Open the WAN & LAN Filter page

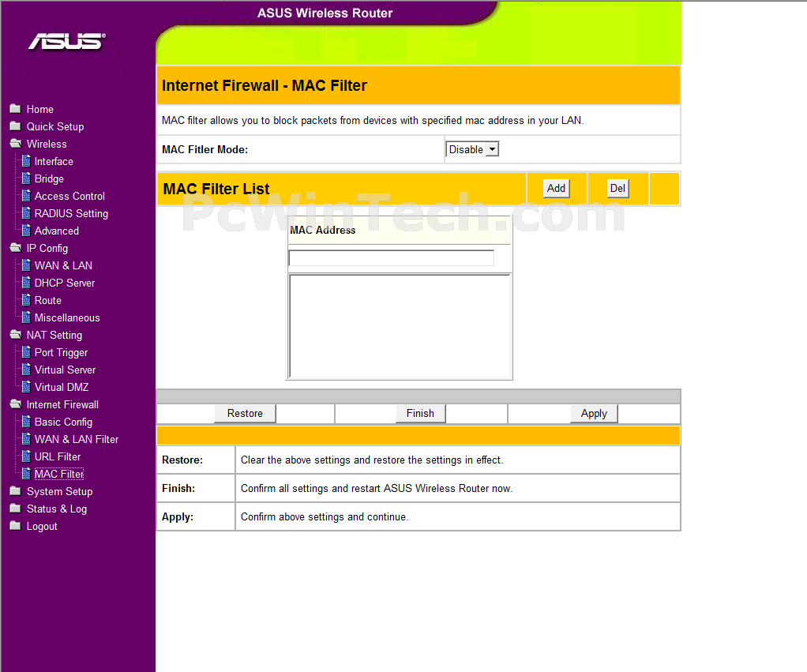(x=77, y=439)
